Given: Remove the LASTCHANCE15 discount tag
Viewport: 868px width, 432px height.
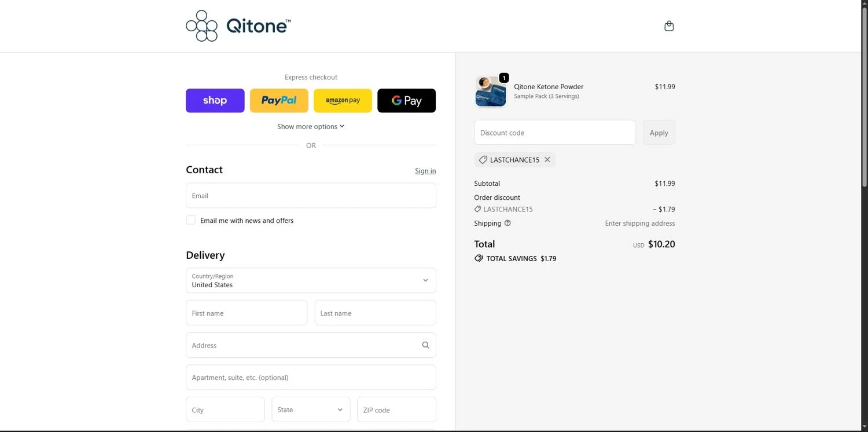Looking at the screenshot, I should [x=547, y=160].
